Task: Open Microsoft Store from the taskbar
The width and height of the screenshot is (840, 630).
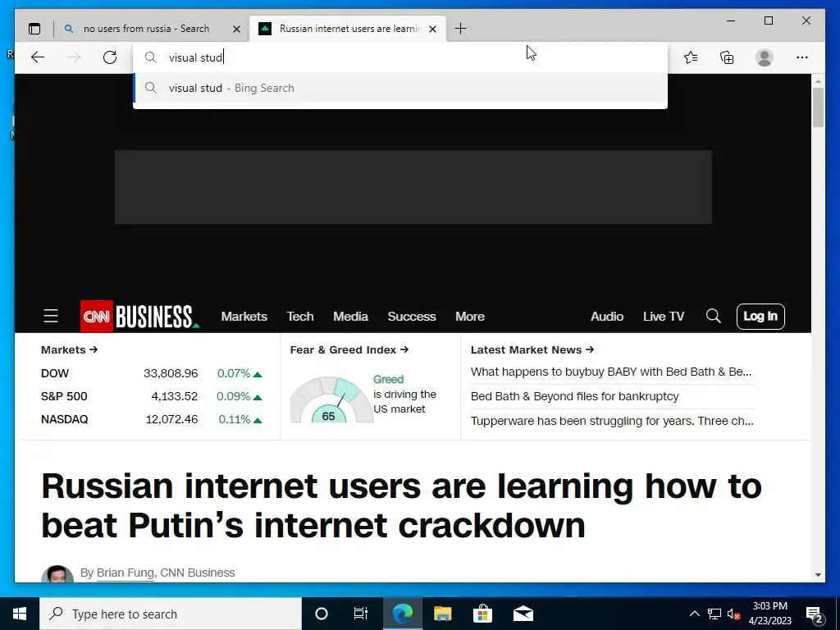Action: (482, 614)
